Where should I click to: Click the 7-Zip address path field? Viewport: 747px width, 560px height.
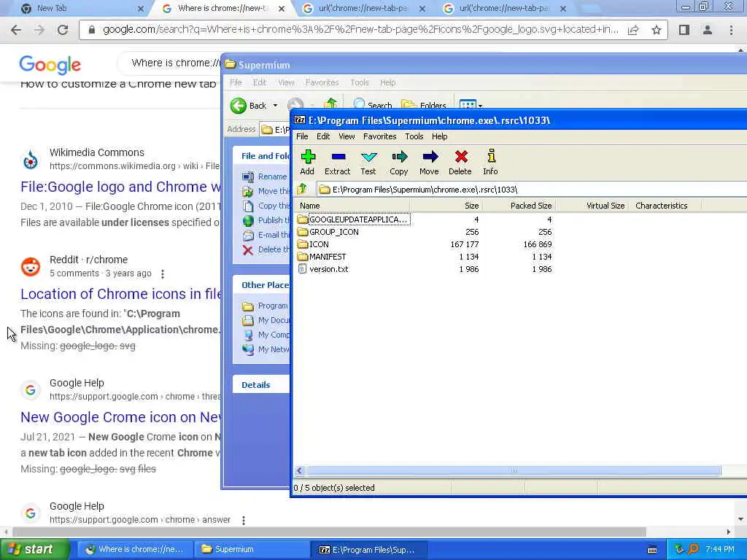[x=531, y=190]
